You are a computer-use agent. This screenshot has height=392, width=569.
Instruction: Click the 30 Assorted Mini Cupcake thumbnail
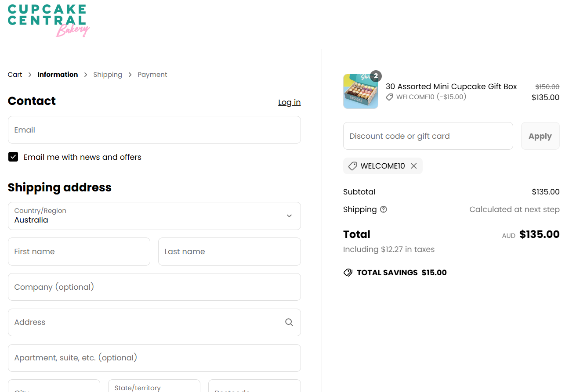pos(360,91)
